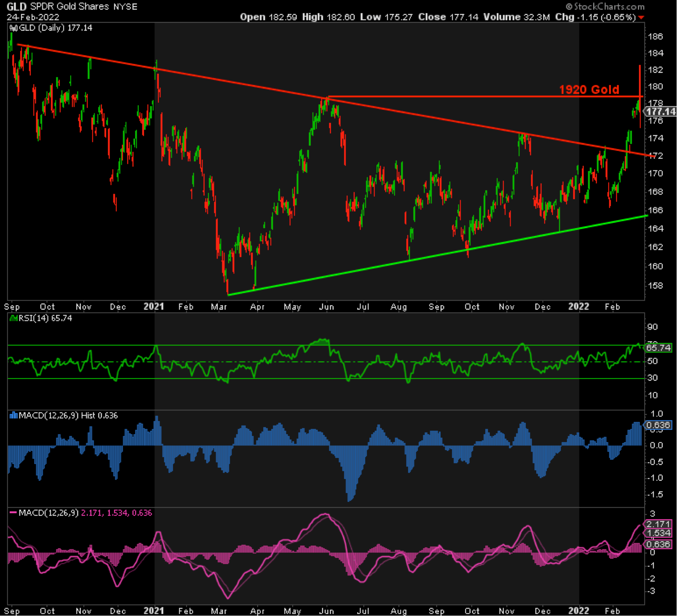
Task: Click the MACD 2.171, 1.534, 0.636 legend
Action: (85, 513)
